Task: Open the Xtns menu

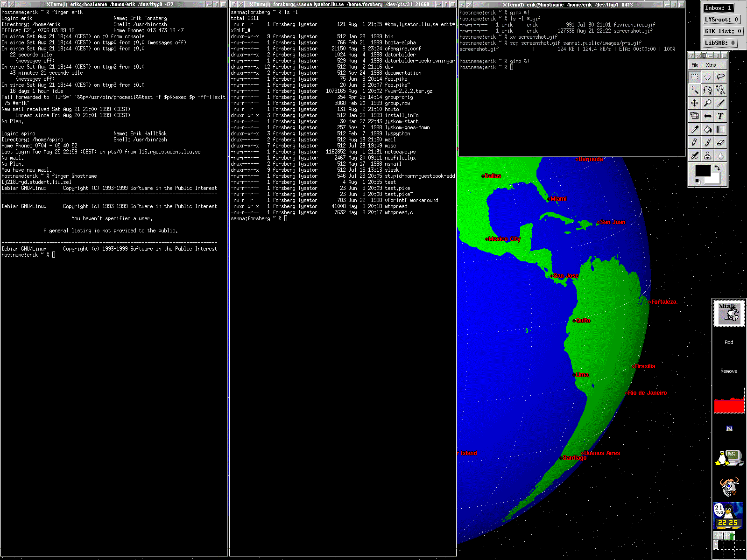Action: pyautogui.click(x=711, y=65)
